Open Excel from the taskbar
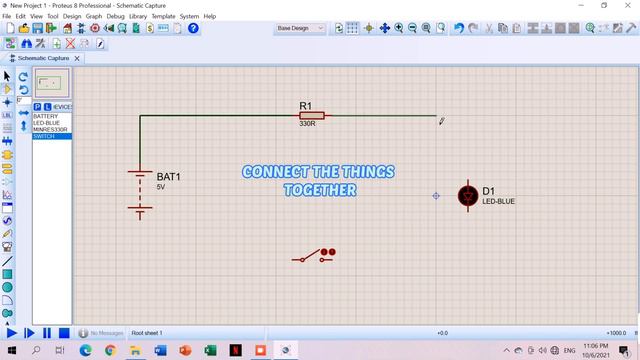 pyautogui.click(x=210, y=350)
